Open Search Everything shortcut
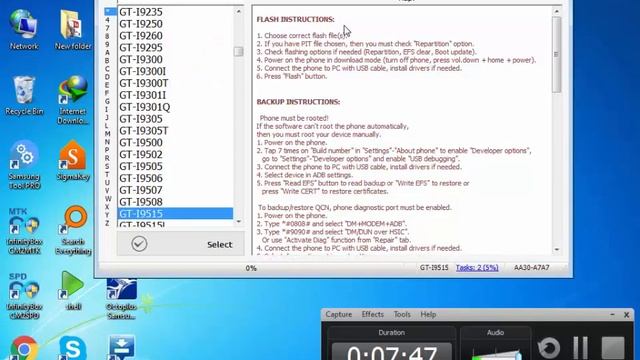 (x=73, y=230)
